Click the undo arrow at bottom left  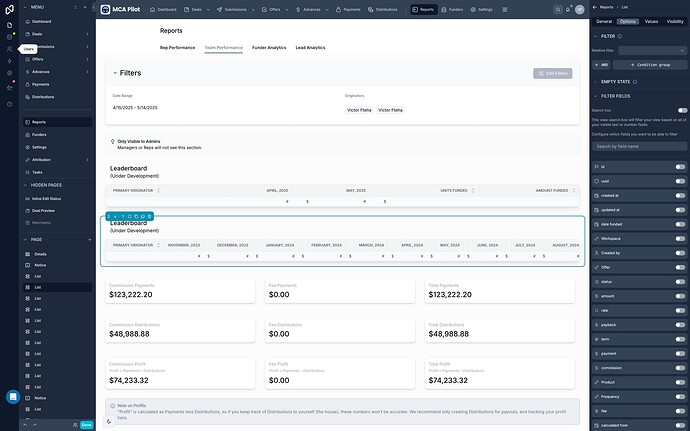(x=25, y=425)
